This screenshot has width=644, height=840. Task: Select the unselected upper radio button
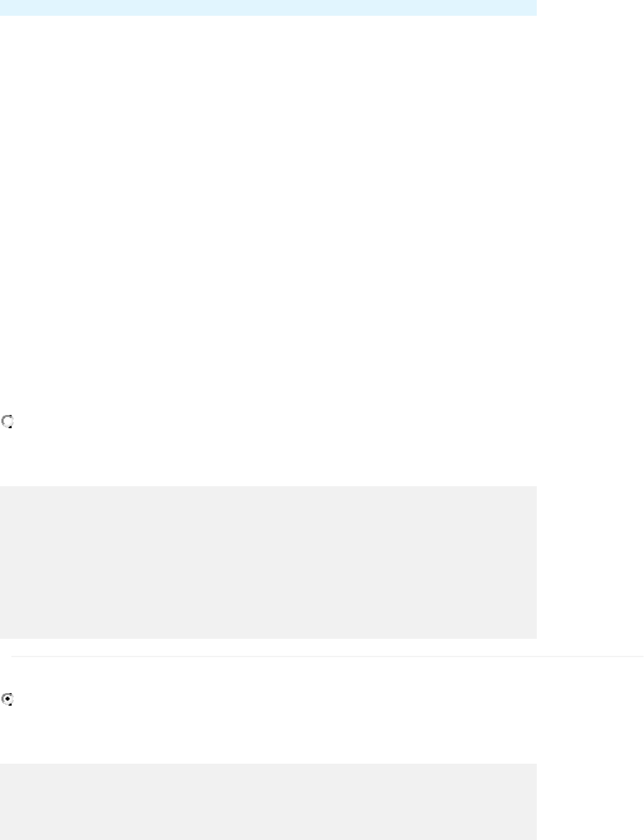click(8, 421)
